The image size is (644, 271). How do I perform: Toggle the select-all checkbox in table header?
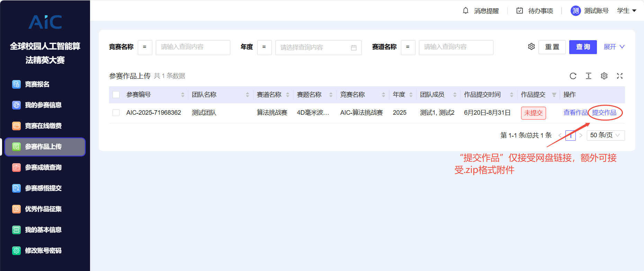[116, 95]
